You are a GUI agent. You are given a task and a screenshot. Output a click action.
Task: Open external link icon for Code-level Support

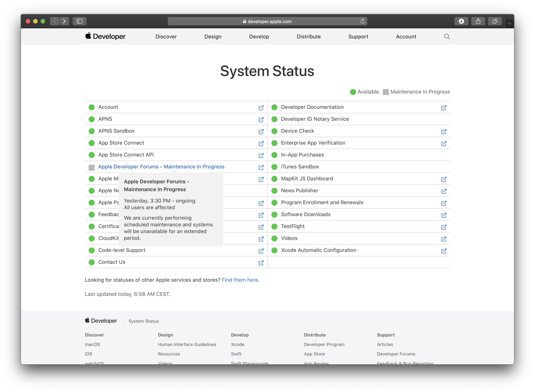[261, 251]
